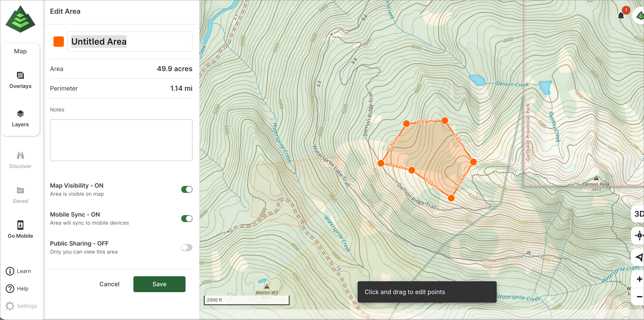Open the Learn link
The width and height of the screenshot is (644, 320).
tap(18, 271)
